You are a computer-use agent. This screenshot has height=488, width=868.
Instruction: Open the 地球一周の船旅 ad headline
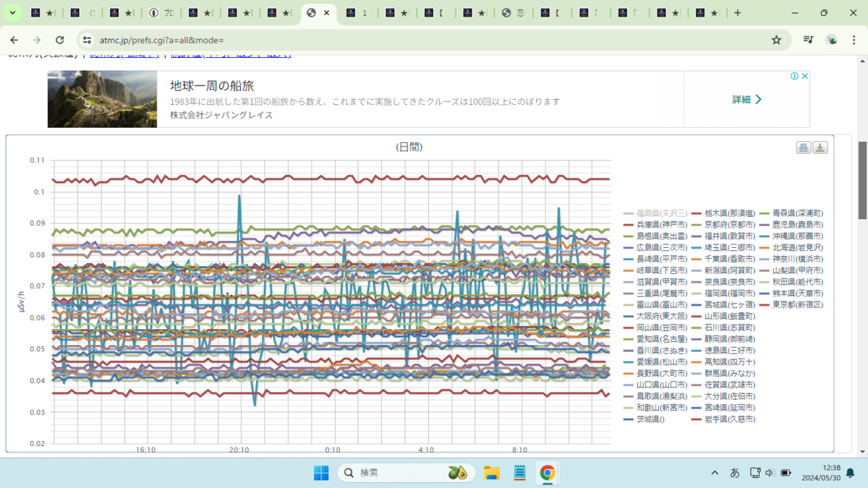[212, 86]
